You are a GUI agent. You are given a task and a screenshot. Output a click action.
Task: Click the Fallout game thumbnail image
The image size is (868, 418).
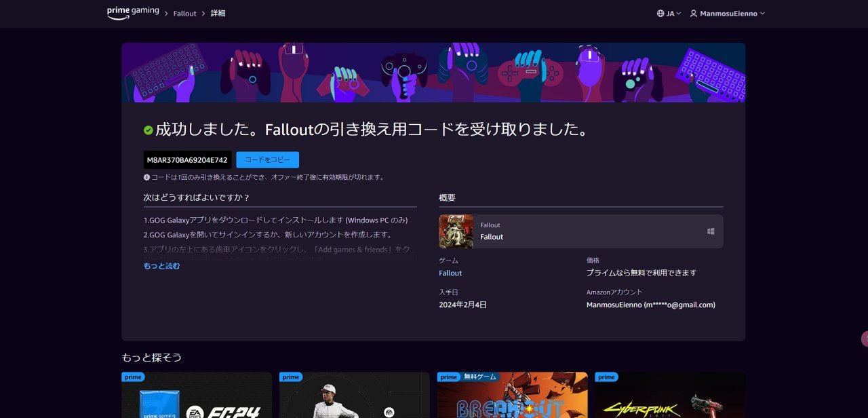click(x=456, y=231)
